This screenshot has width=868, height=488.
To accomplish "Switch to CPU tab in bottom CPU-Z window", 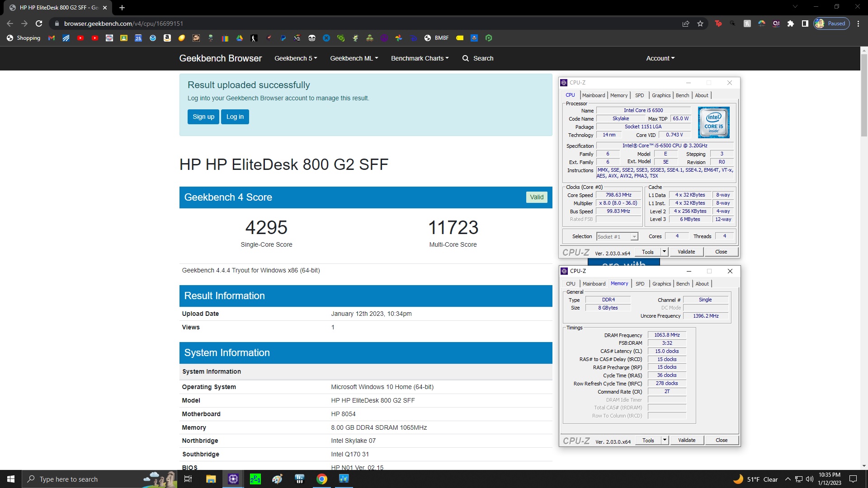I will 571,284.
